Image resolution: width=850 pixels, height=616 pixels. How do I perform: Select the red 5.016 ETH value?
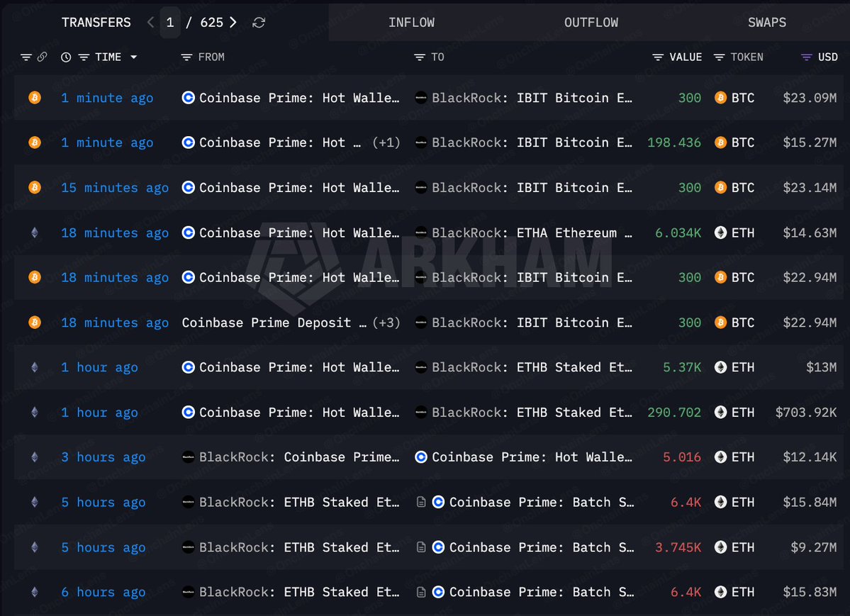pyautogui.click(x=682, y=457)
